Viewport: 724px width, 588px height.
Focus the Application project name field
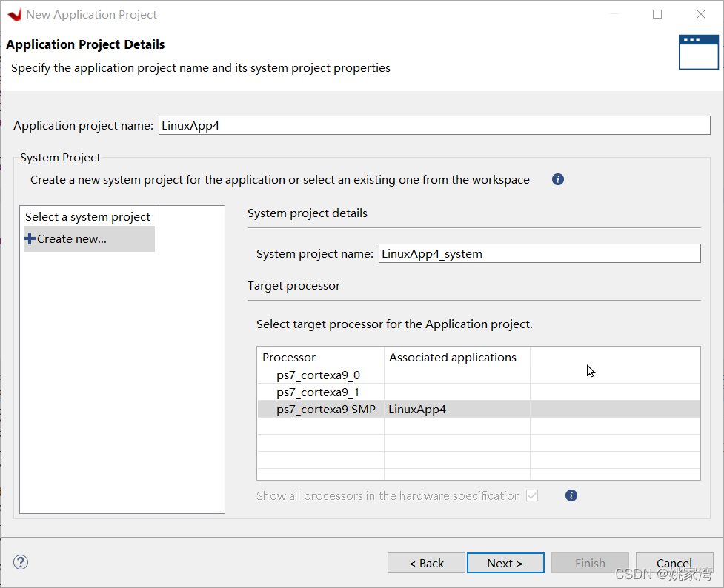point(434,126)
